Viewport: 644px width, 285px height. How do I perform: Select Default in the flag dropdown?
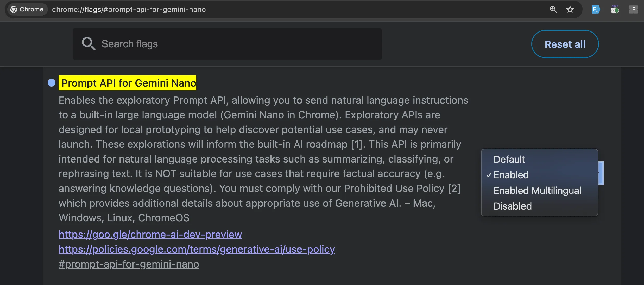pos(509,159)
